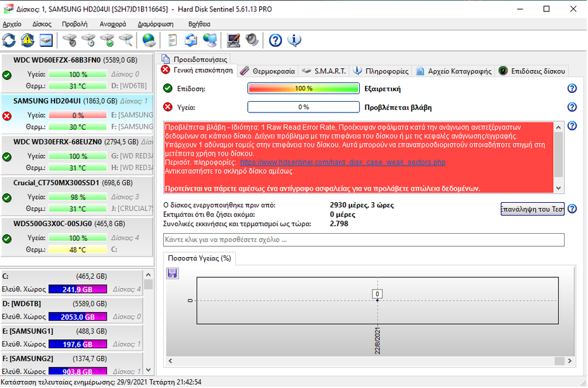The width and height of the screenshot is (588, 388).
Task: Click the comment input field
Action: 364,240
